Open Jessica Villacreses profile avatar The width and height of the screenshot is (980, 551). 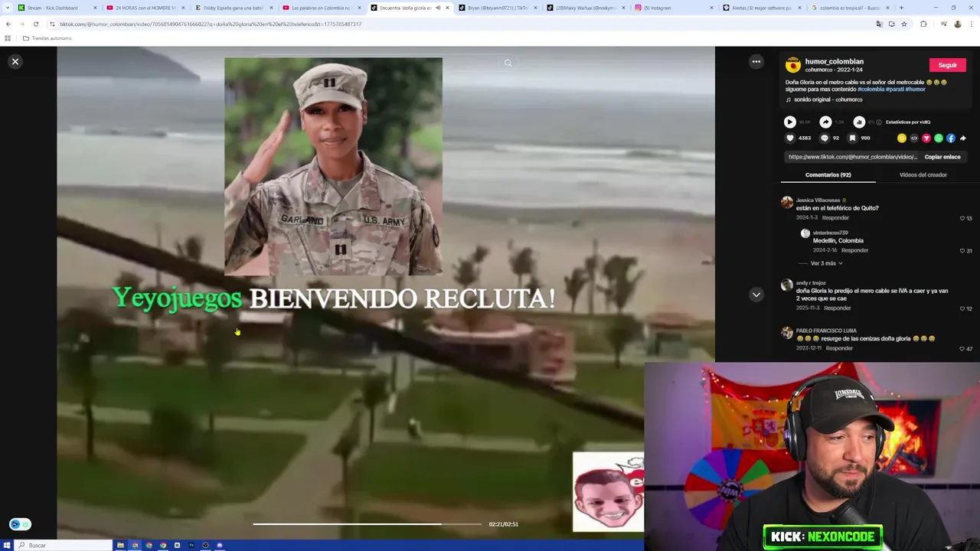click(787, 203)
